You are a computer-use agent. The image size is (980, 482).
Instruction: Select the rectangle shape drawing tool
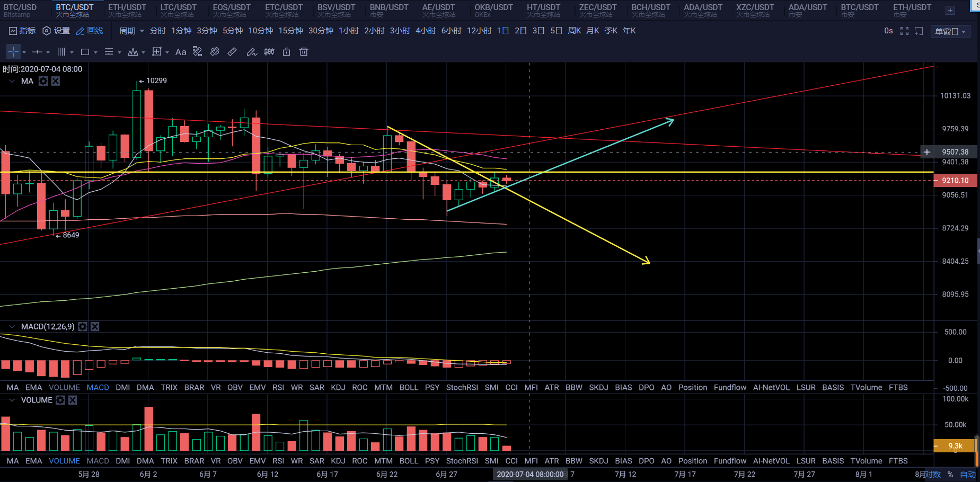pyautogui.click(x=85, y=52)
